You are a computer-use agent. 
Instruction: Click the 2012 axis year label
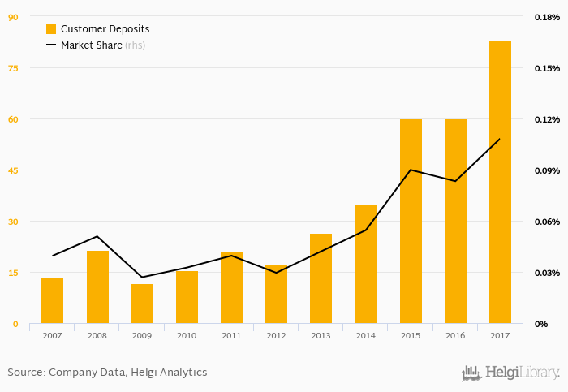(x=276, y=335)
